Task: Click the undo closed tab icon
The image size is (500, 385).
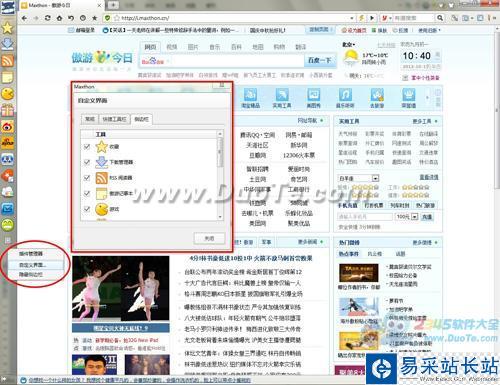Action: tap(71, 18)
